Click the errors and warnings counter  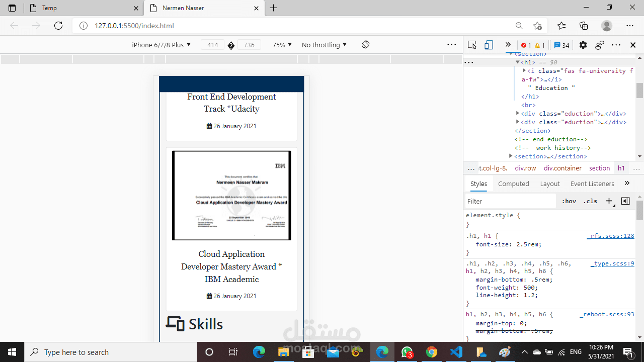click(x=532, y=45)
